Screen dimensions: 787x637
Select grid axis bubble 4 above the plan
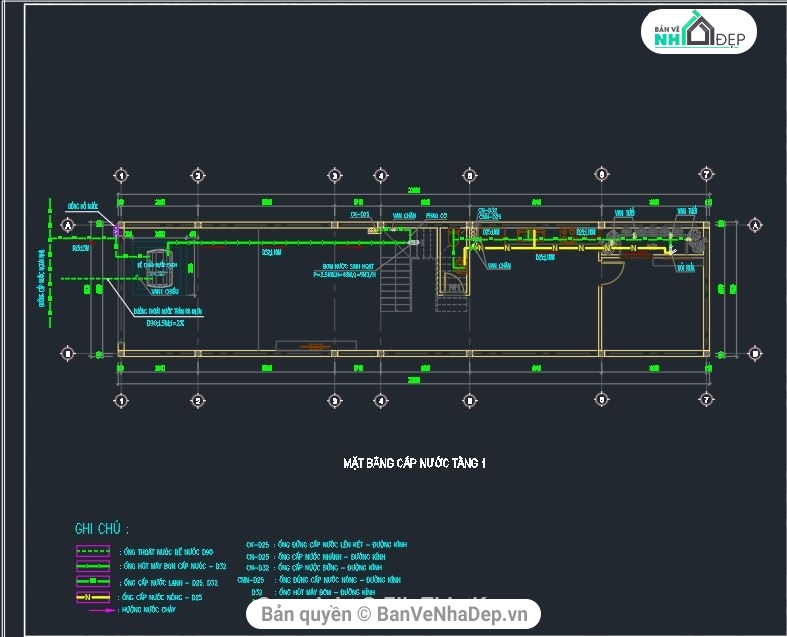(x=380, y=175)
